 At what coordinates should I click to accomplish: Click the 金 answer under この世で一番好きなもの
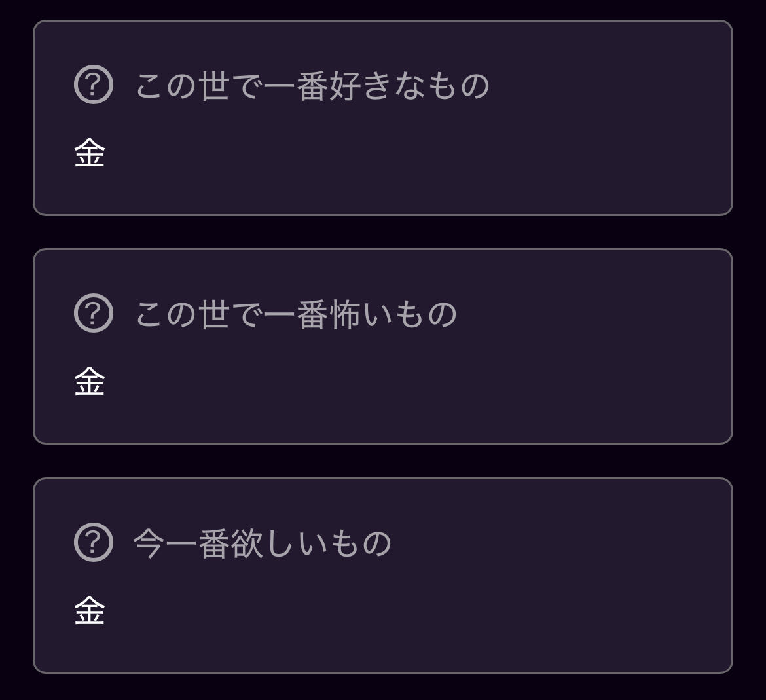pyautogui.click(x=90, y=155)
